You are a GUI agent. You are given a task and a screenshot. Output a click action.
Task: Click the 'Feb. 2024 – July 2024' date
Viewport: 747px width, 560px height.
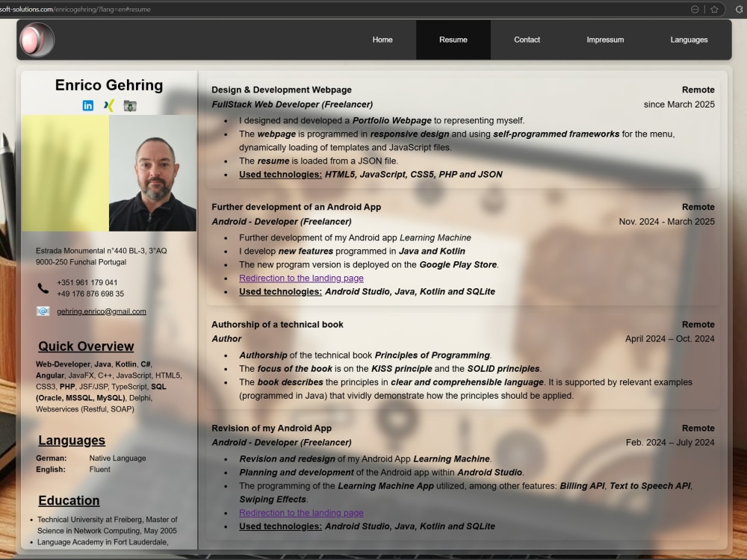pyautogui.click(x=670, y=442)
